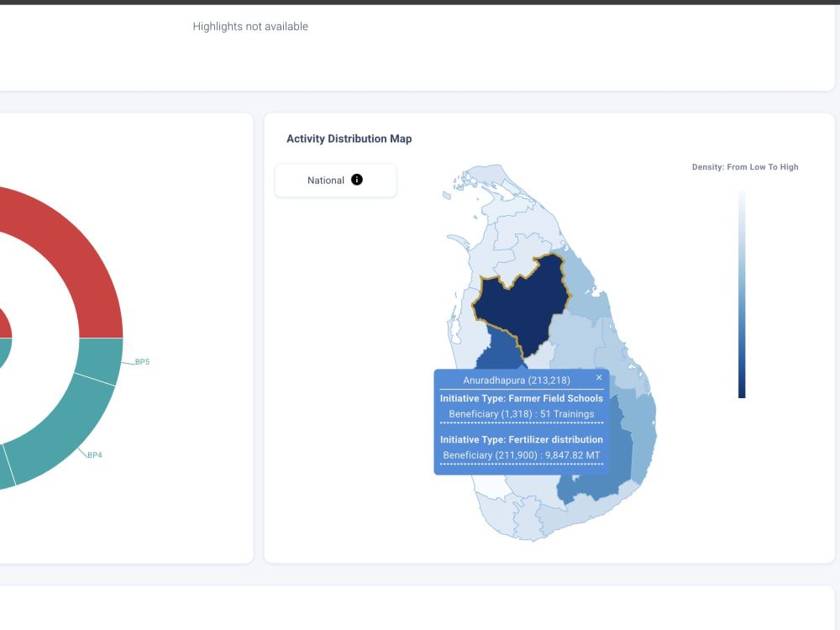
Task: Click the info icon next to National
Action: tap(357, 180)
